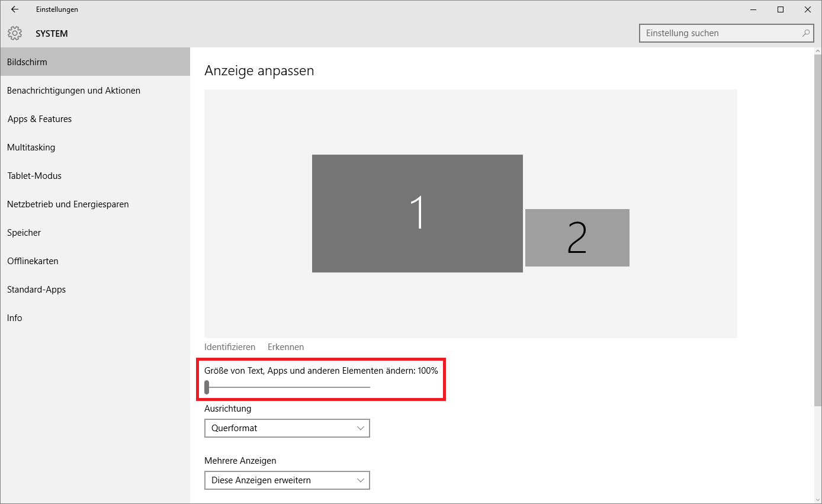Maximize the Einstellungen window
This screenshot has width=822, height=504.
click(x=781, y=9)
